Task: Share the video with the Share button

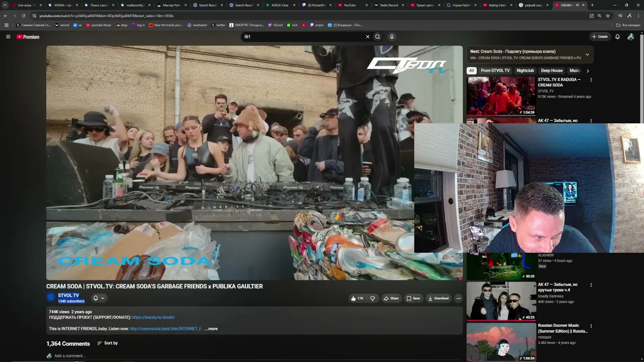Action: tap(391, 298)
